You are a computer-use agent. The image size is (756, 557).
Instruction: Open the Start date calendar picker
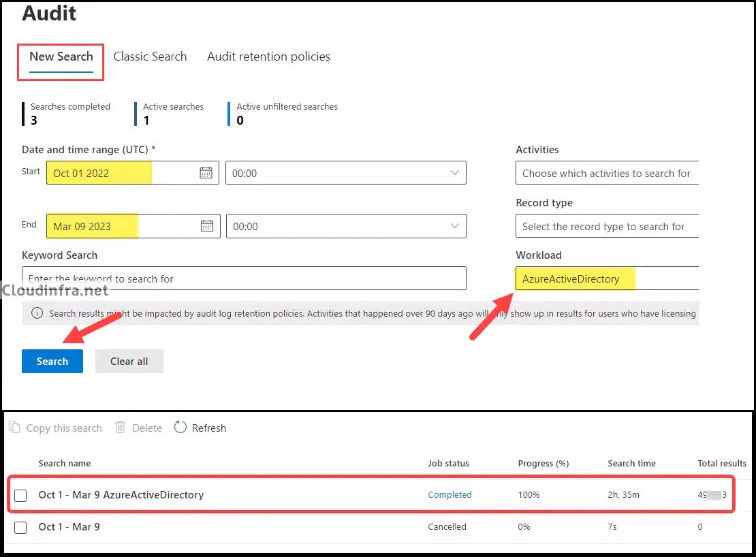(x=206, y=173)
